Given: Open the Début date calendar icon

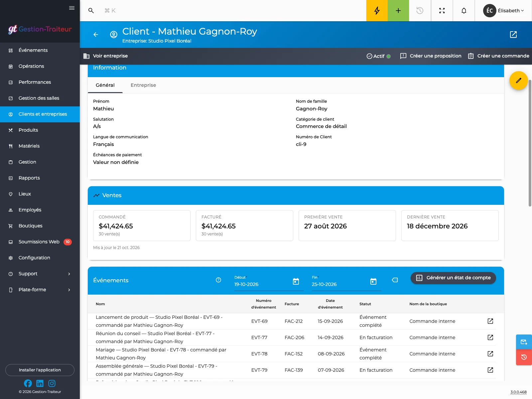Looking at the screenshot, I should tap(296, 282).
